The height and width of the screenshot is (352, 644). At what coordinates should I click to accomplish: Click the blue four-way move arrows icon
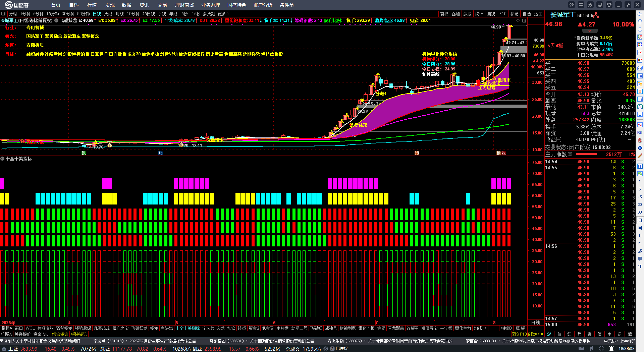pos(640,148)
